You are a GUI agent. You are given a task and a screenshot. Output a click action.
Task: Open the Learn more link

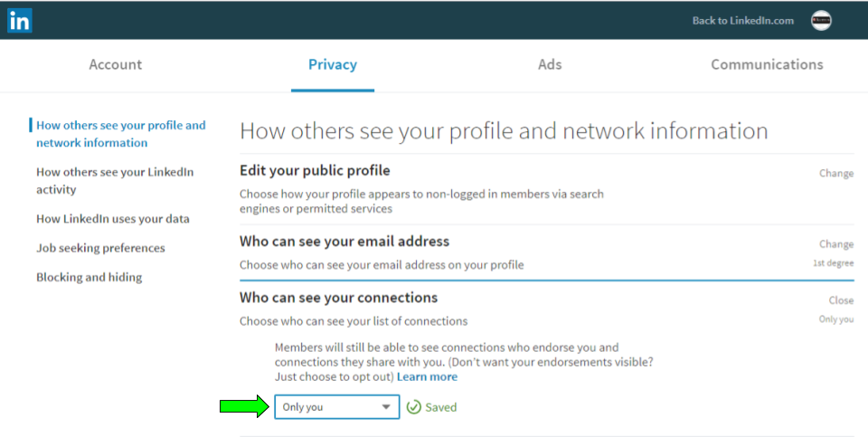point(427,376)
